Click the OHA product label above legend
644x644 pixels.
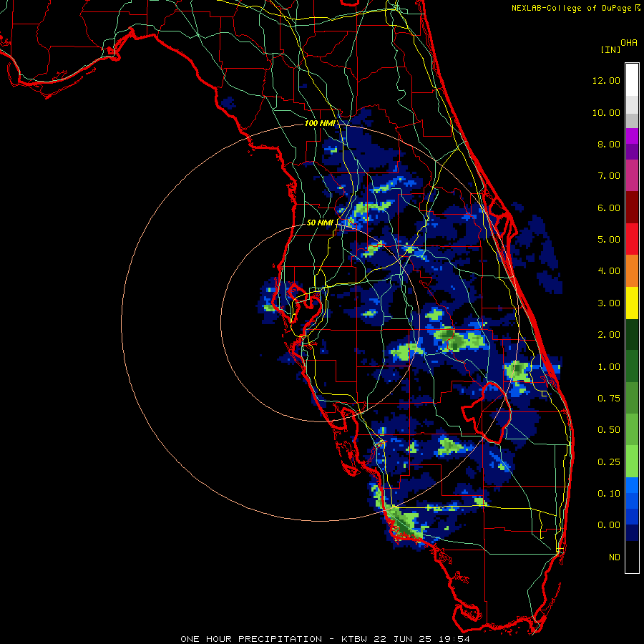629,42
